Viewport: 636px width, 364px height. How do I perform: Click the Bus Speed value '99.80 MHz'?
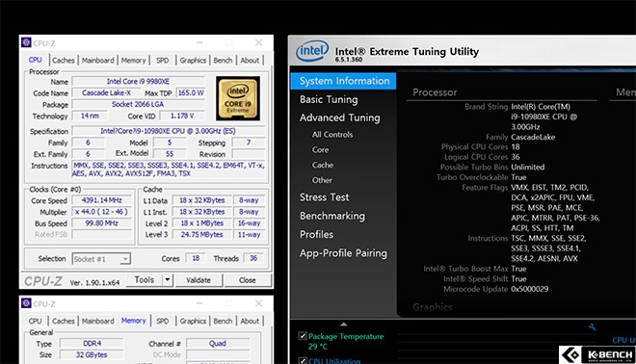[102, 223]
